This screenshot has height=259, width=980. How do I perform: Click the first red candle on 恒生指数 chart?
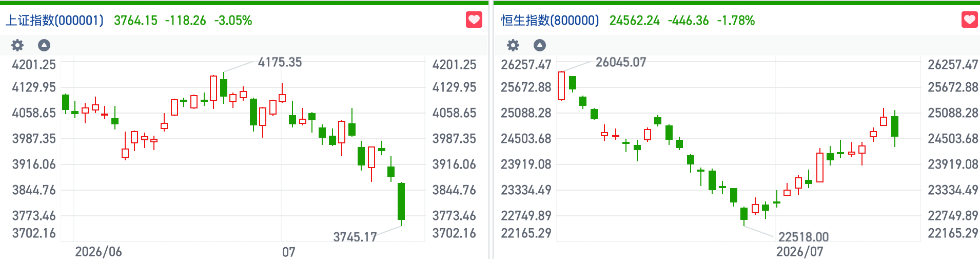click(x=561, y=85)
